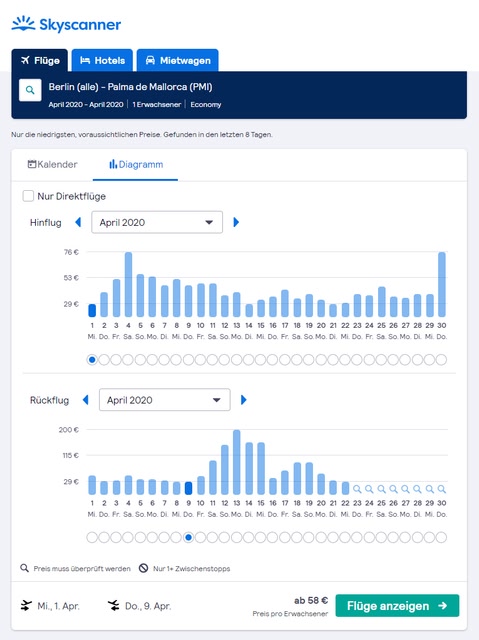479x640 pixels.
Task: Select the tallest Rückflug bar on day 13
Action: (x=237, y=462)
